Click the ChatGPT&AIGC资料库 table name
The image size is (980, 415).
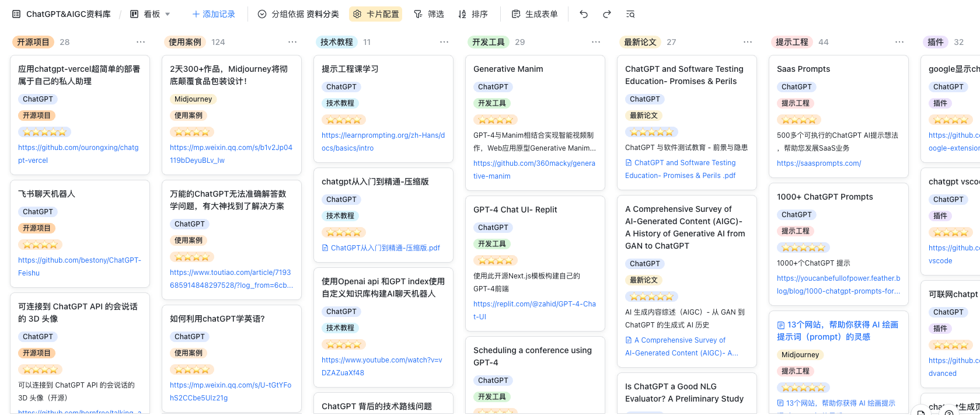[x=68, y=14]
